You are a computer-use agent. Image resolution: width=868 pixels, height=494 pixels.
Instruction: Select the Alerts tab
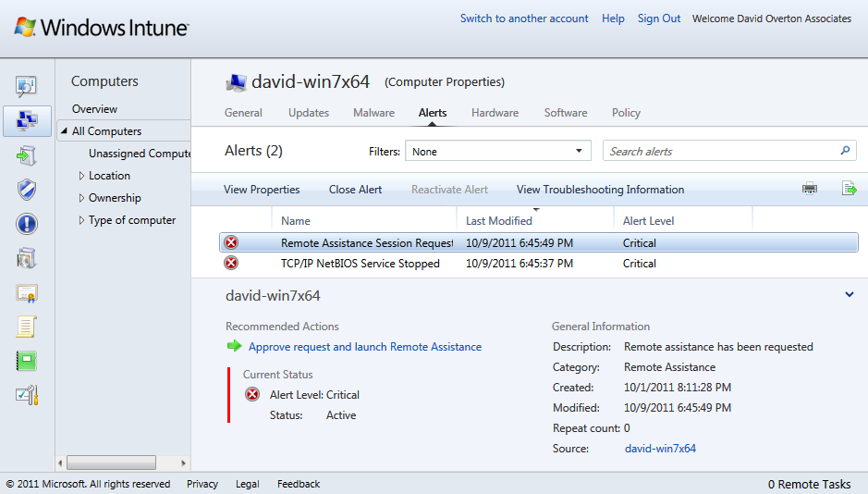click(x=433, y=113)
